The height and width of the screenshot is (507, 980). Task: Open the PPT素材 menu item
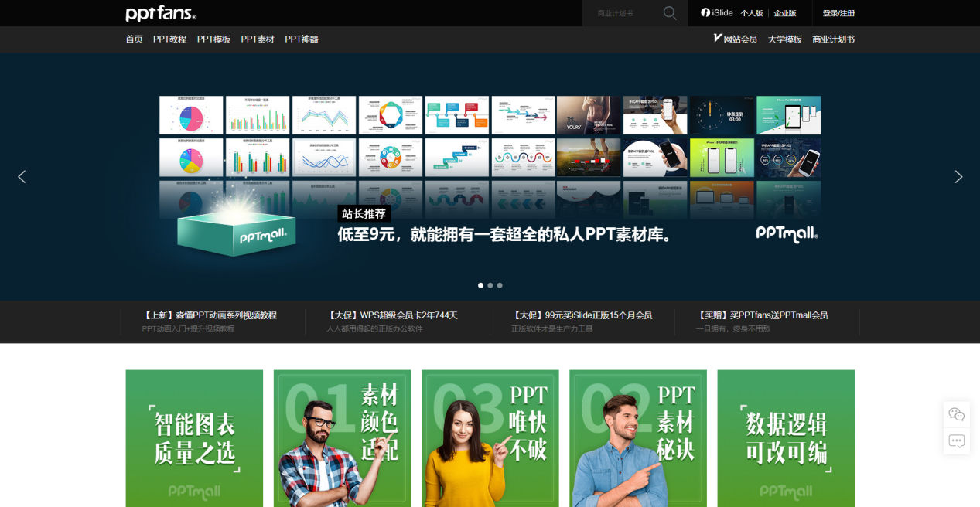point(258,39)
